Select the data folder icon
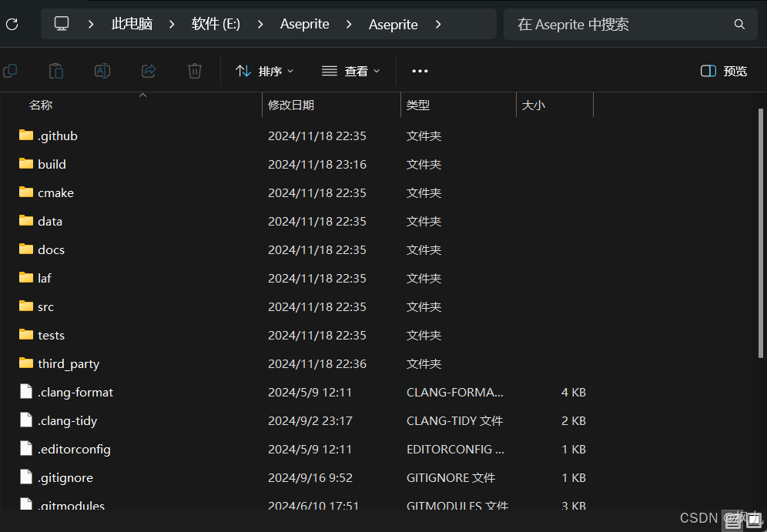This screenshot has height=532, width=767. click(x=26, y=221)
